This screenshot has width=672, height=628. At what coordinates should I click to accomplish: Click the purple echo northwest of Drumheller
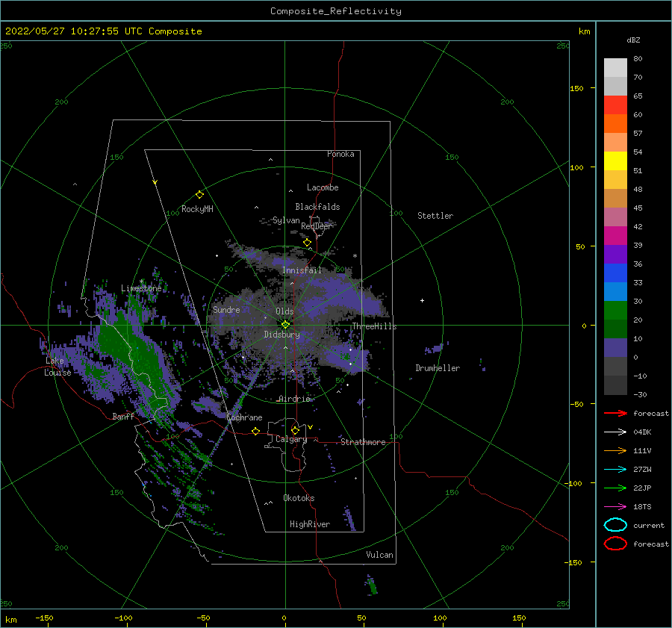(435, 349)
